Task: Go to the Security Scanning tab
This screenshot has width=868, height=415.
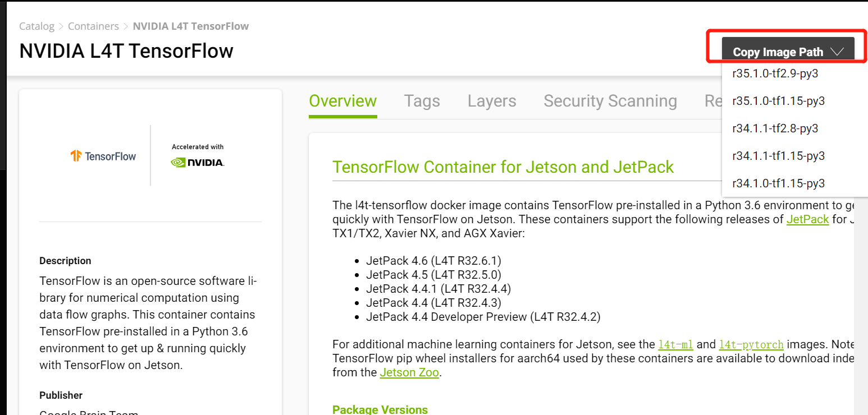Action: [x=610, y=101]
